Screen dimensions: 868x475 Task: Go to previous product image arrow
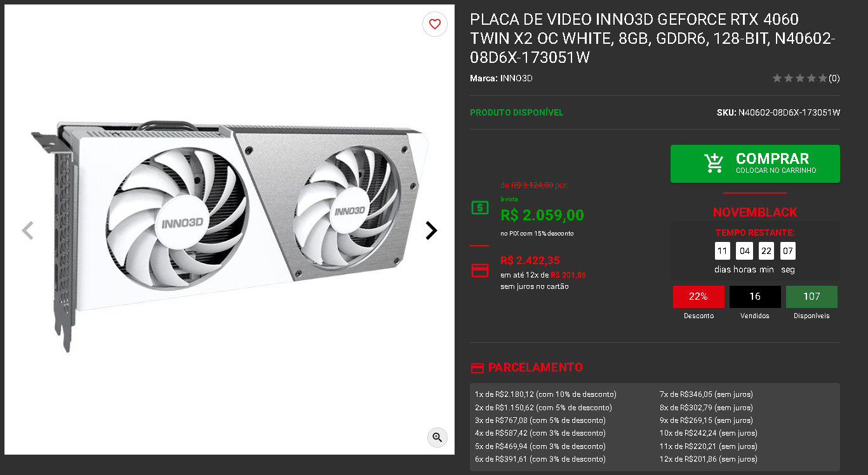coord(27,230)
